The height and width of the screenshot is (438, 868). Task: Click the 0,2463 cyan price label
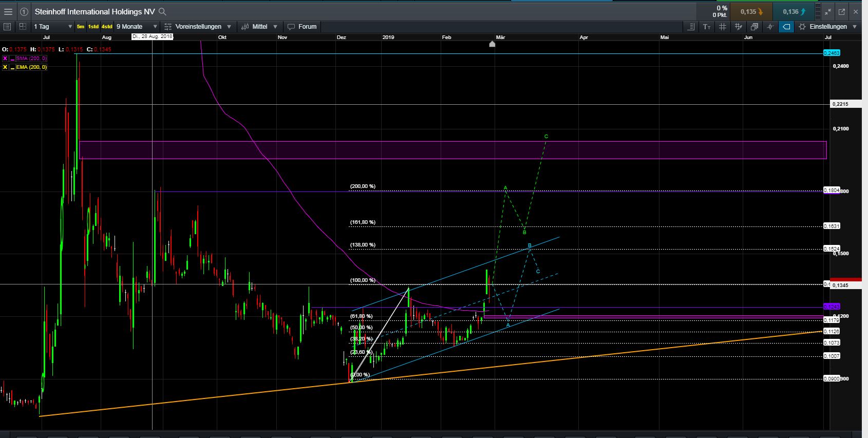coord(832,53)
